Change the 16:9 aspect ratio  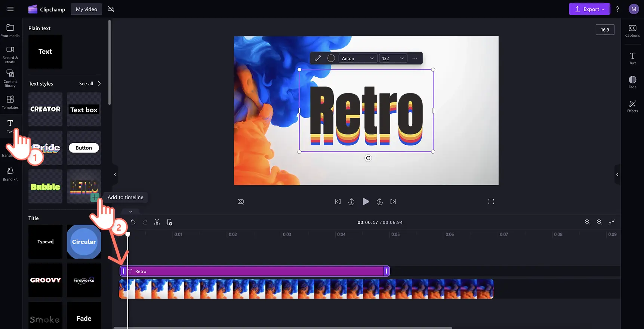click(x=605, y=30)
